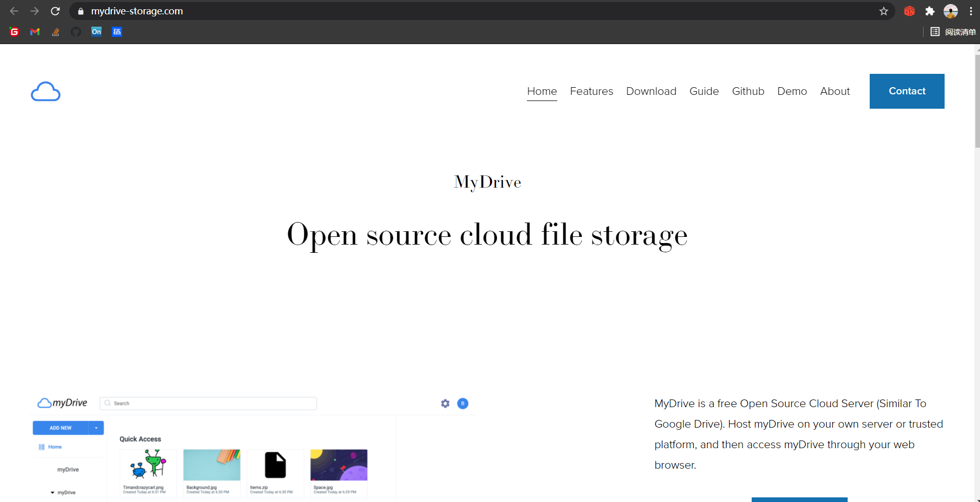The image size is (980, 502).
Task: Click the browser forward arrow
Action: coord(34,11)
